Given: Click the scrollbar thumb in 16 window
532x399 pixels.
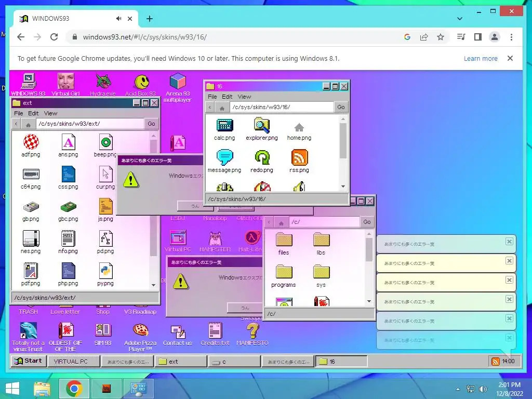Looking at the screenshot, I should coord(343,140).
